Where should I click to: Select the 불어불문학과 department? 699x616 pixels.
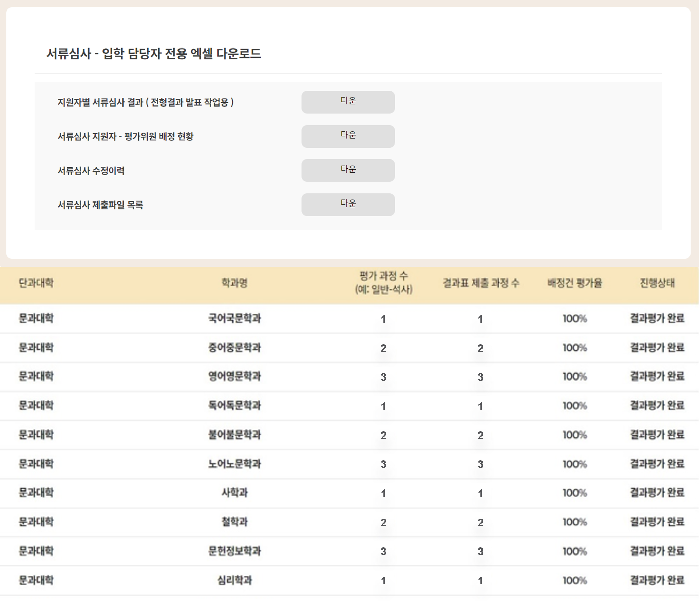click(234, 435)
